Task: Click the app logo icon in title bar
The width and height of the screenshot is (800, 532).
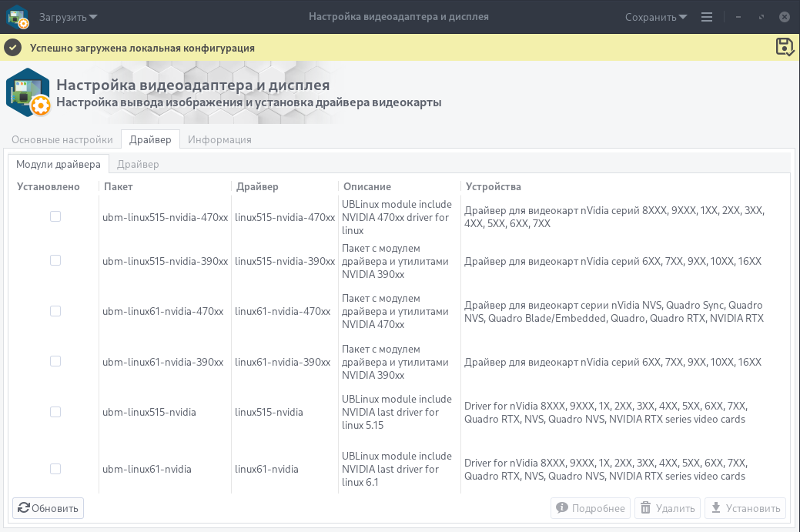Action: 18,17
